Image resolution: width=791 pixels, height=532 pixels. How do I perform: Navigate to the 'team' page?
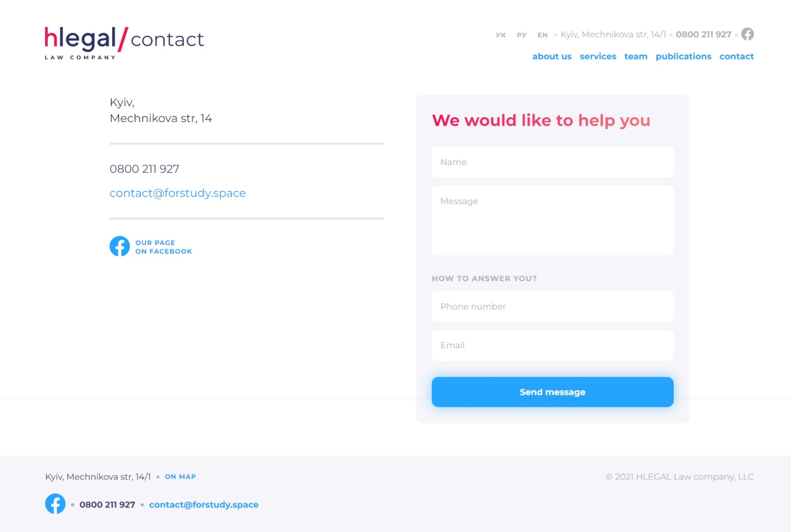tap(636, 56)
